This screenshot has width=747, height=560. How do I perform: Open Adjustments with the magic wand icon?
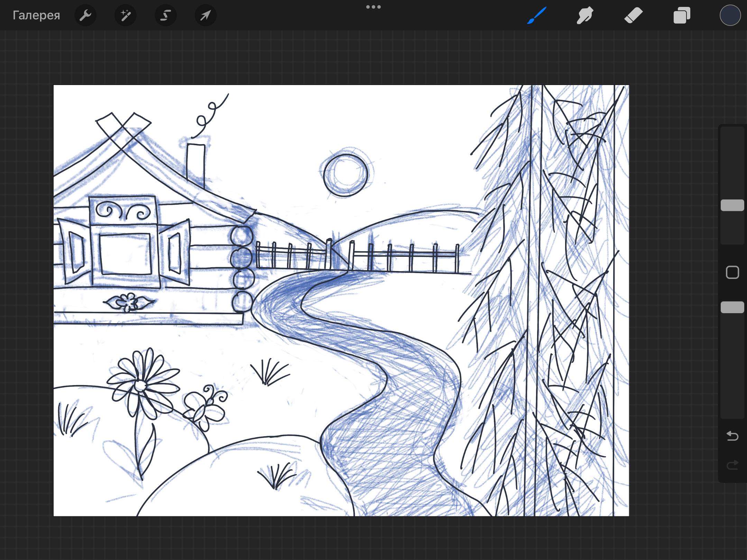click(126, 15)
